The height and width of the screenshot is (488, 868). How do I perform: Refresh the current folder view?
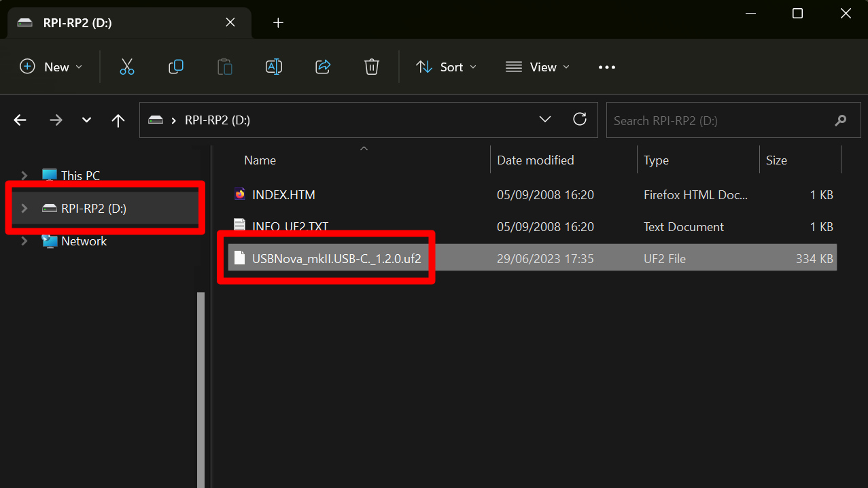(580, 120)
